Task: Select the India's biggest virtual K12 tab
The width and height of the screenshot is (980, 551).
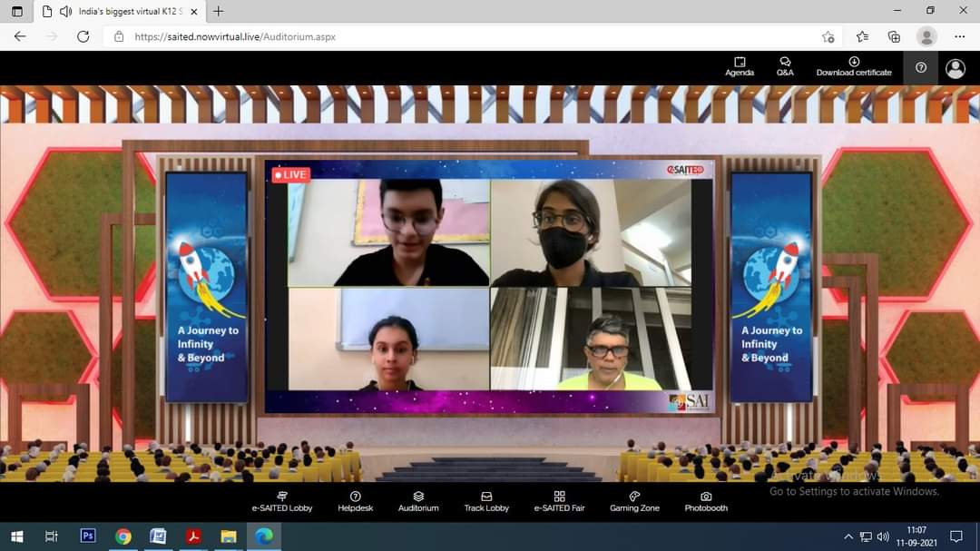Action: 120,11
